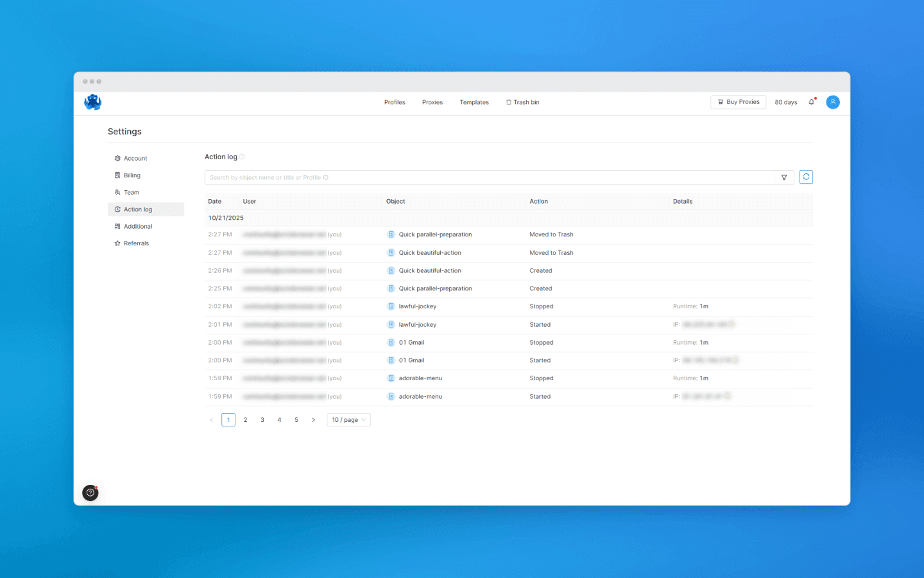Viewport: 924px width, 578px height.
Task: Click the 2:26 PM time cell
Action: tap(220, 270)
